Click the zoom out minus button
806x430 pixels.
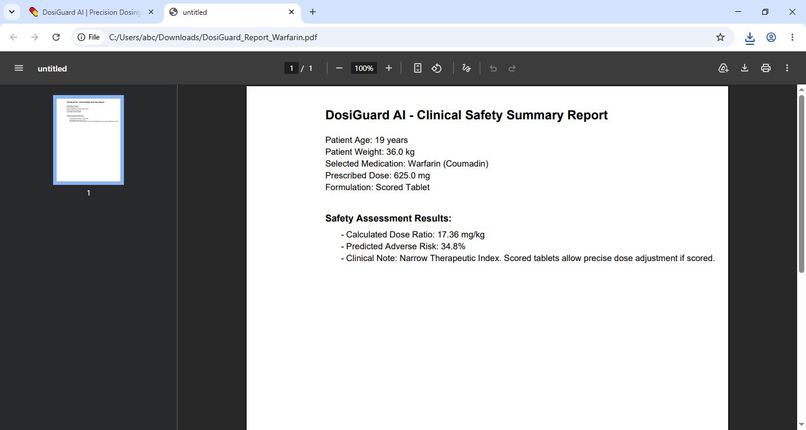(x=339, y=68)
